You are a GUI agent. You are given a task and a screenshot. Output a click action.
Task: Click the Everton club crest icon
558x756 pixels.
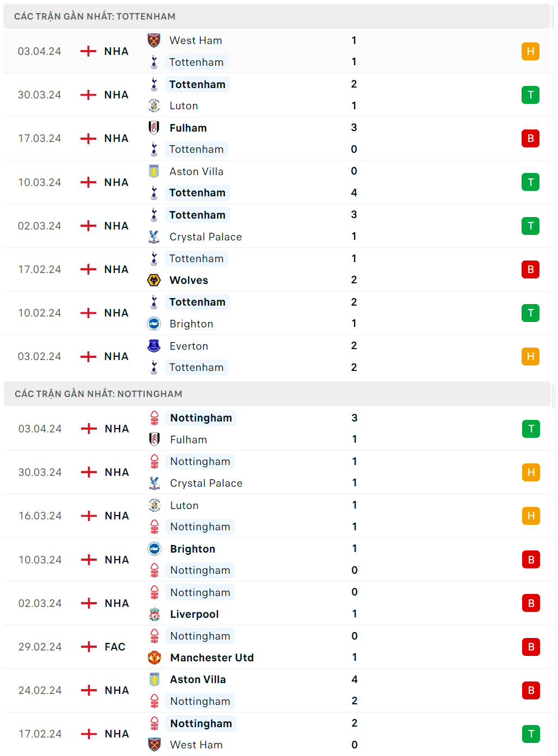click(x=154, y=346)
